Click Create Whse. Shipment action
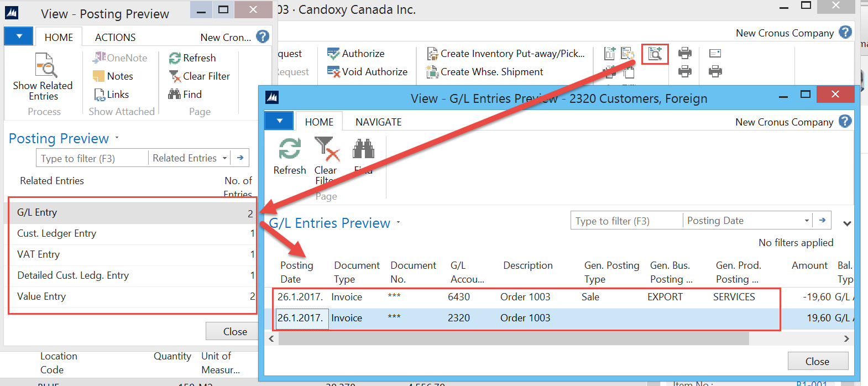This screenshot has width=868, height=386. (485, 72)
